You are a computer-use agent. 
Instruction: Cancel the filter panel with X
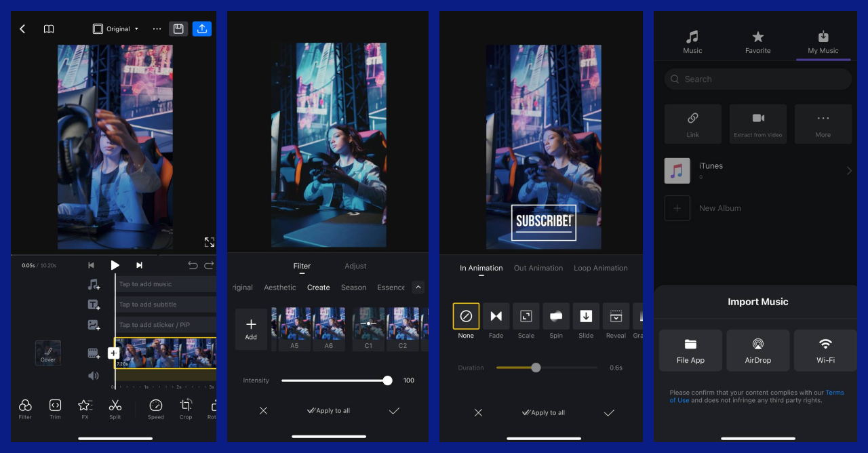point(263,410)
